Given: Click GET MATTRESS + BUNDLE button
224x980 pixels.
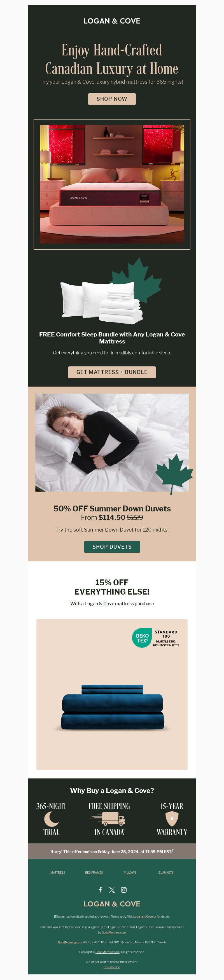Looking at the screenshot, I should [x=112, y=372].
